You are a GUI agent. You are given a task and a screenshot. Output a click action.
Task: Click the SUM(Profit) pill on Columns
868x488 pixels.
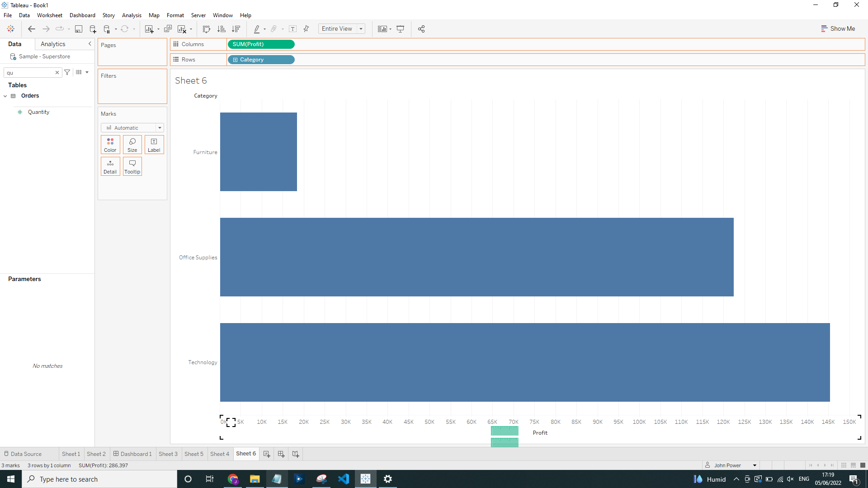(261, 44)
